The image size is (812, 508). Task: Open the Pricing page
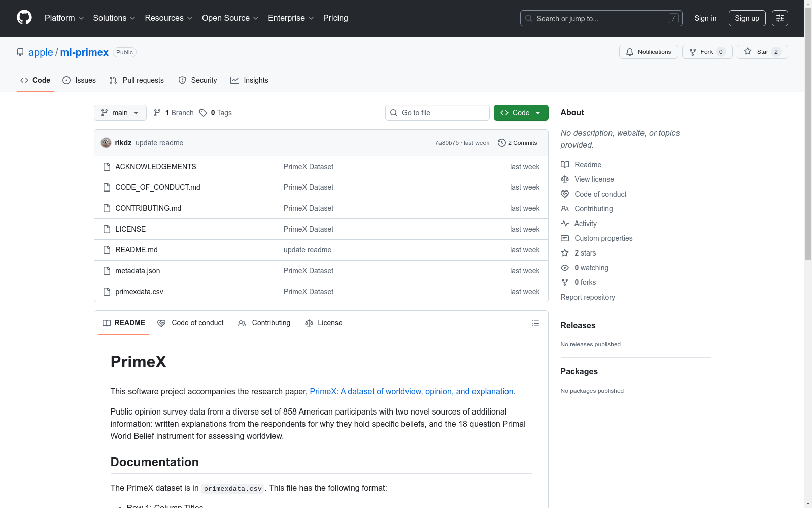[x=335, y=18]
